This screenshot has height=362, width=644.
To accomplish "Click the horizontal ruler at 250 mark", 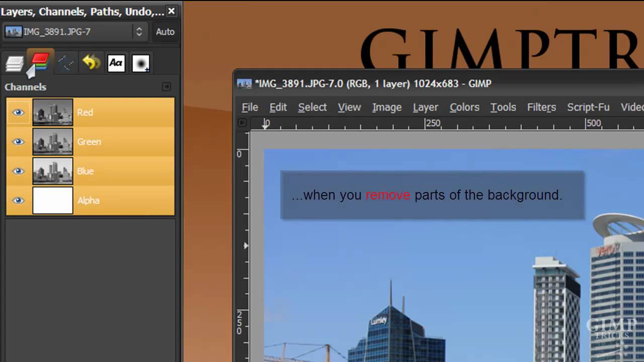I will point(432,123).
